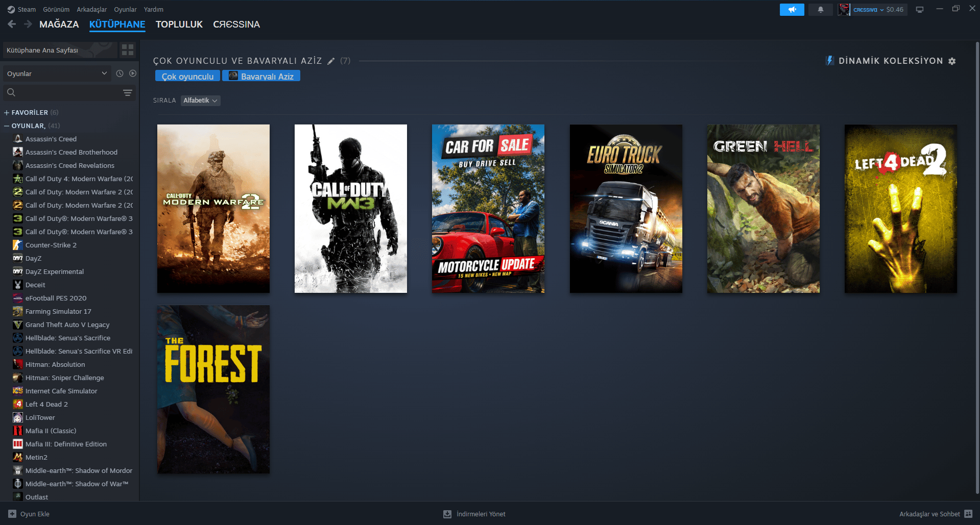Open Green Hell cover art

(763, 209)
